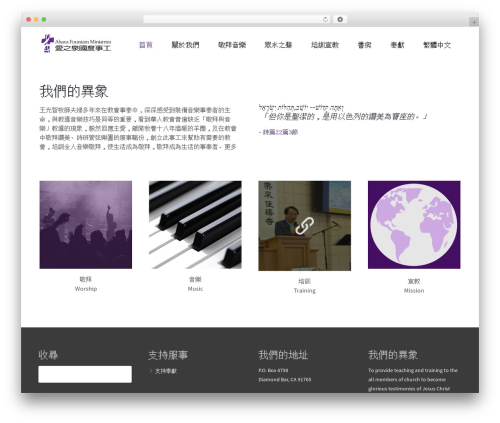Open the 培訓宣教 menu item
Screen dimensions: 500x423
click(325, 45)
